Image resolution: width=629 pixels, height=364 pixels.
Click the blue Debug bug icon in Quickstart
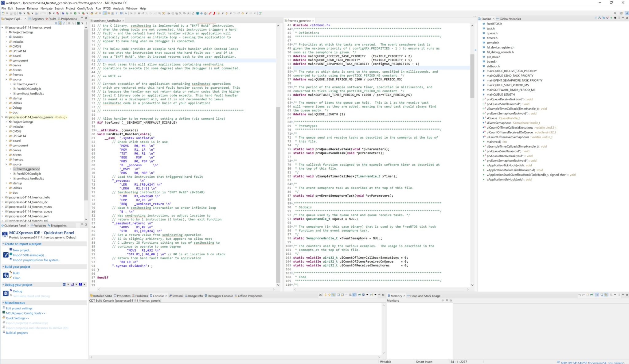click(11, 291)
